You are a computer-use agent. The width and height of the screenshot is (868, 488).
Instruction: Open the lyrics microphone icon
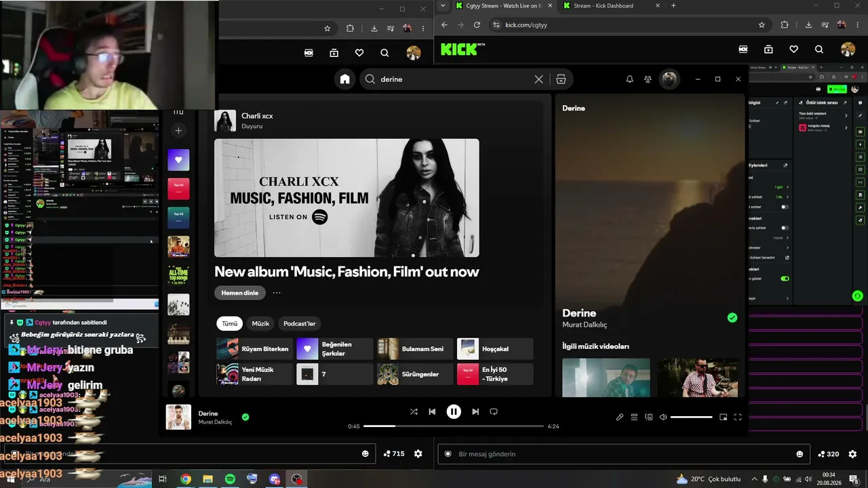pos(620,418)
